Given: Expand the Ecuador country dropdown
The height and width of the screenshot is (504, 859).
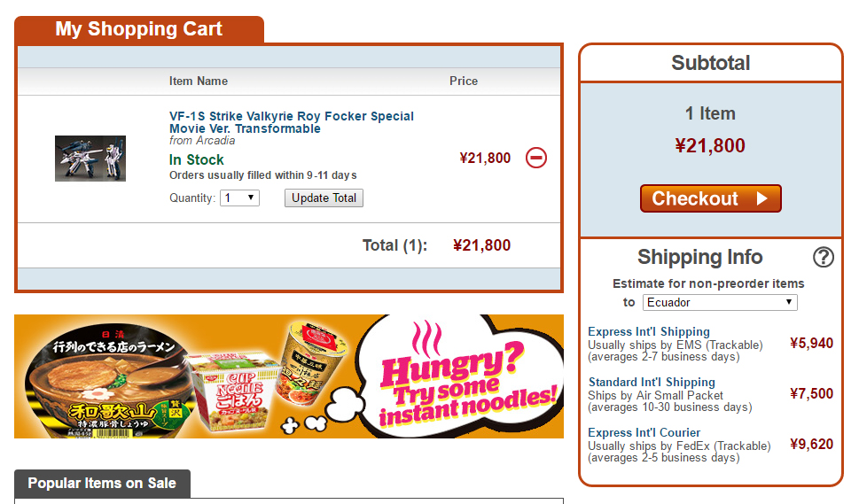Looking at the screenshot, I should pyautogui.click(x=720, y=302).
